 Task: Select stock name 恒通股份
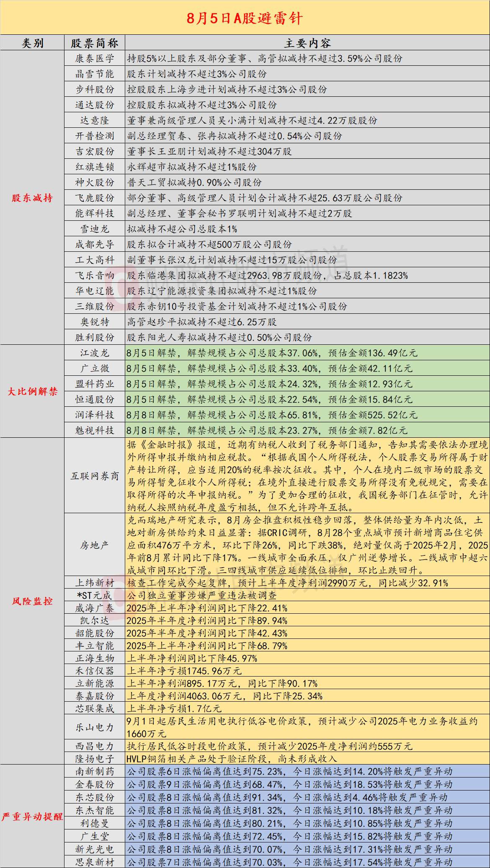point(95,399)
